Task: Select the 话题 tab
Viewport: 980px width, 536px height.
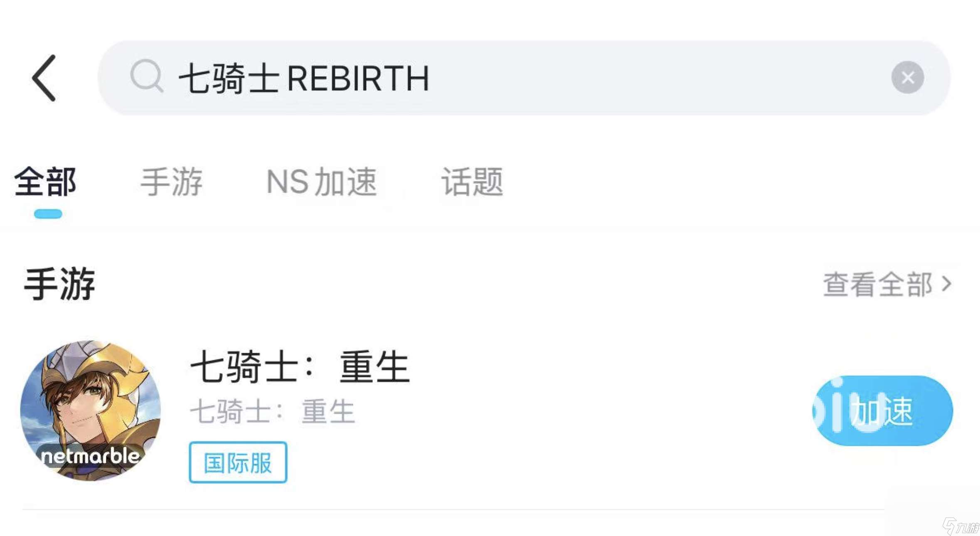Action: [472, 182]
